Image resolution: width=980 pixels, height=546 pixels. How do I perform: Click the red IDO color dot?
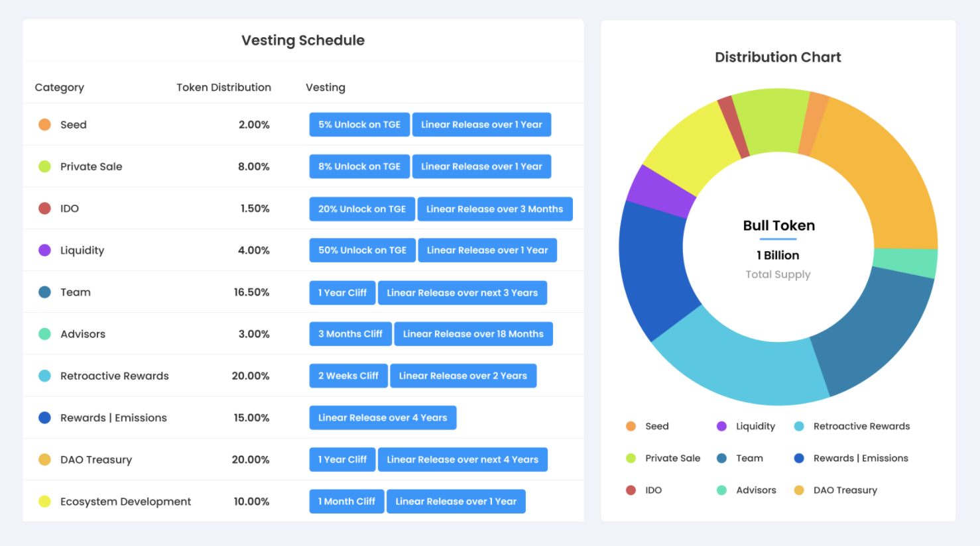pyautogui.click(x=44, y=208)
